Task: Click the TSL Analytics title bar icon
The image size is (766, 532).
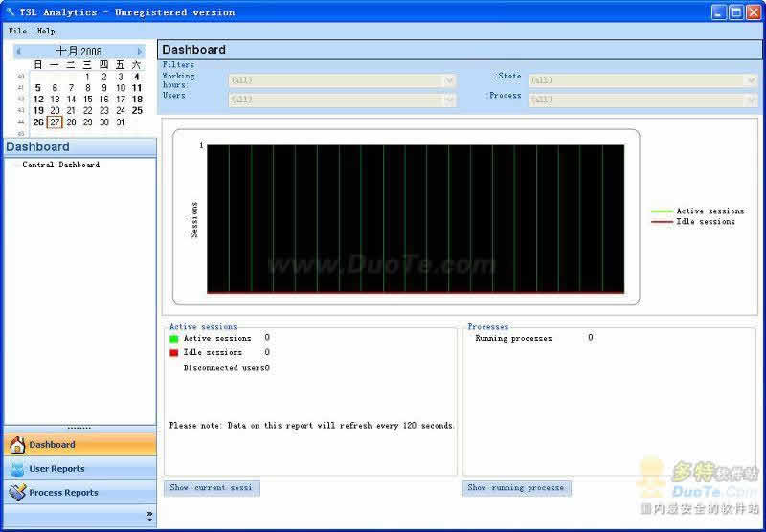Action: point(11,11)
